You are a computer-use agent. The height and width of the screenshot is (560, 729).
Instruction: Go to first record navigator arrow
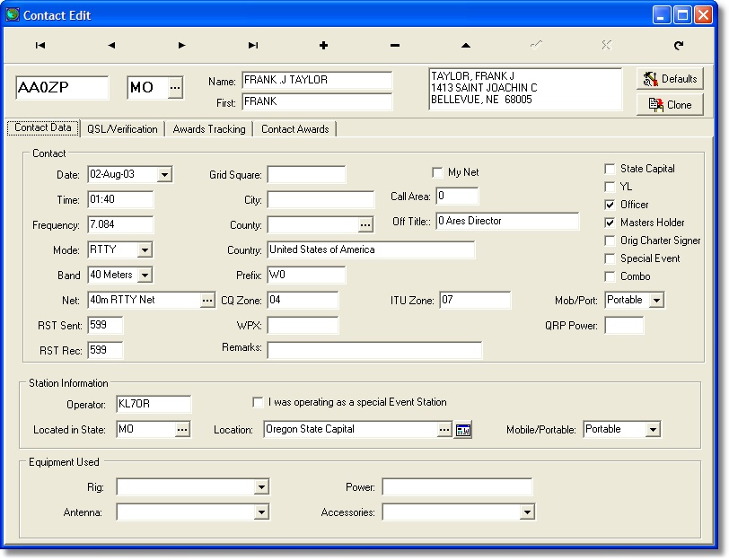(x=40, y=45)
